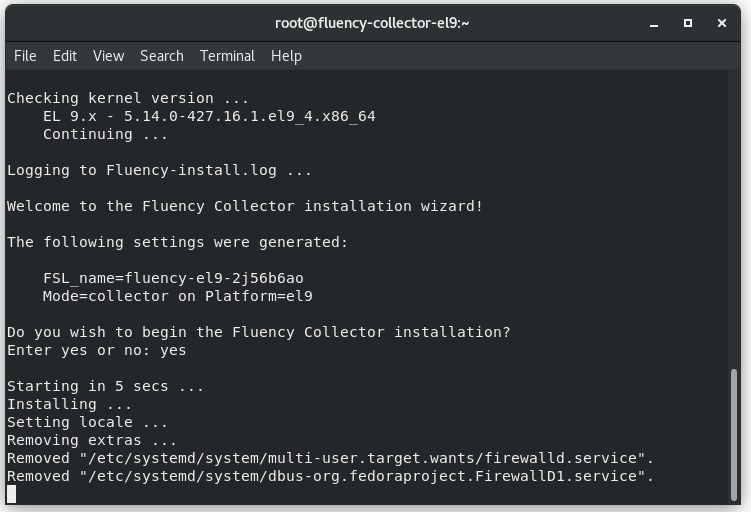751x512 pixels.
Task: Click the 'Removing extras ...' line
Action: (92, 440)
